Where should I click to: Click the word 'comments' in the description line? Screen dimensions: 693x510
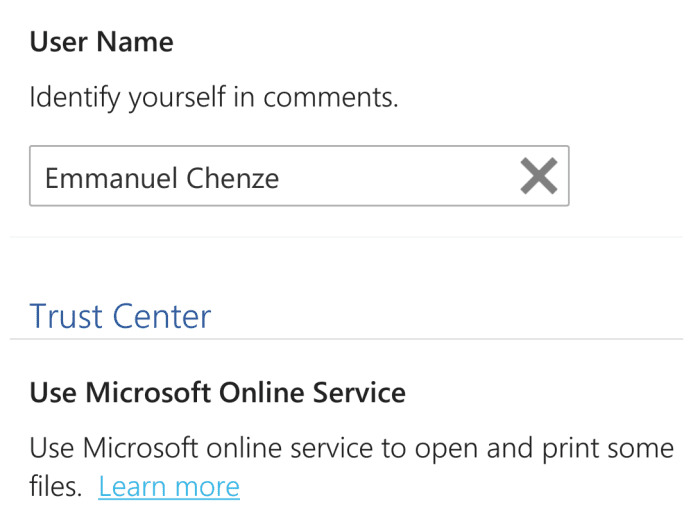[x=331, y=97]
